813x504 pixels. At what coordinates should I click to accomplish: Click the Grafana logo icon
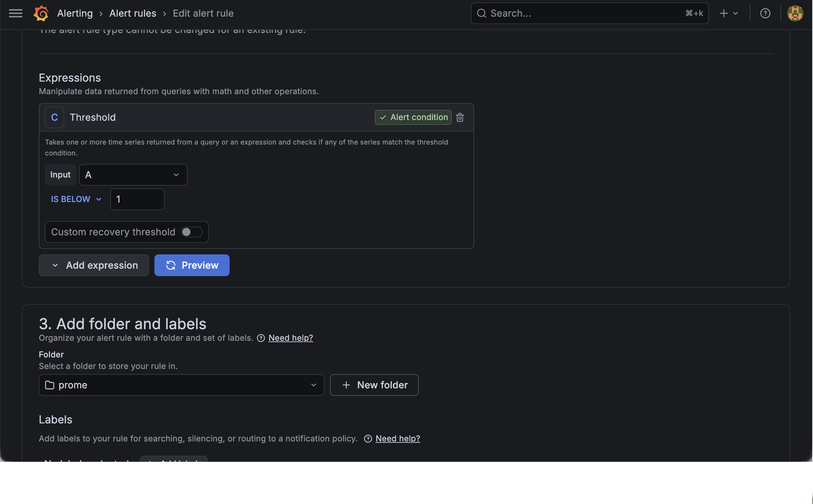pyautogui.click(x=41, y=13)
